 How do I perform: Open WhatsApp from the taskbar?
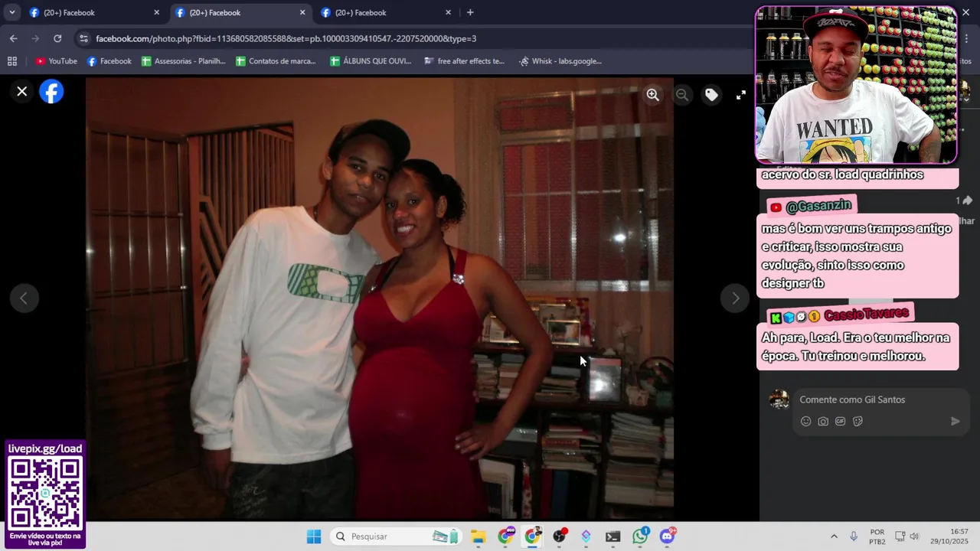click(641, 536)
